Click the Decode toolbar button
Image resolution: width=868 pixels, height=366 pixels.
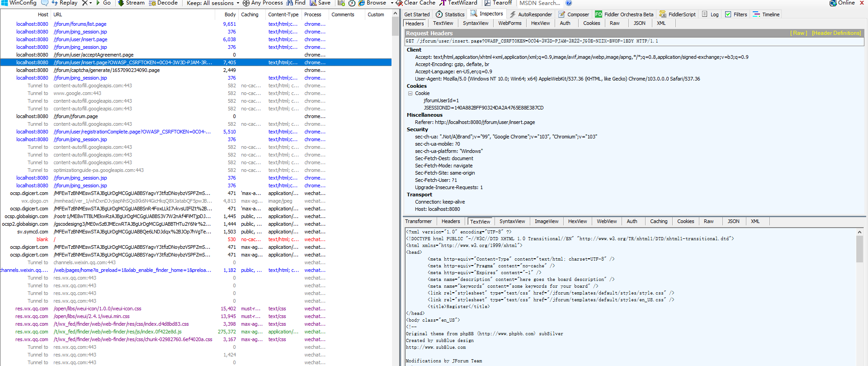[163, 3]
